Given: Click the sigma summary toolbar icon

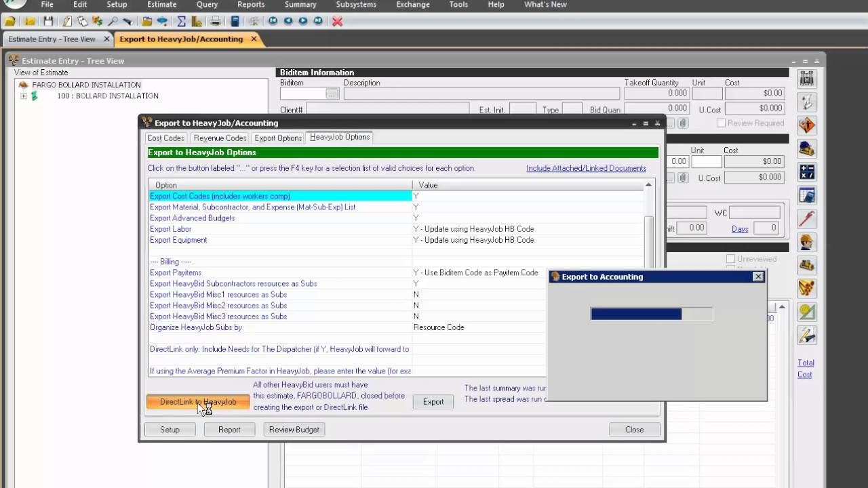Looking at the screenshot, I should pos(181,21).
